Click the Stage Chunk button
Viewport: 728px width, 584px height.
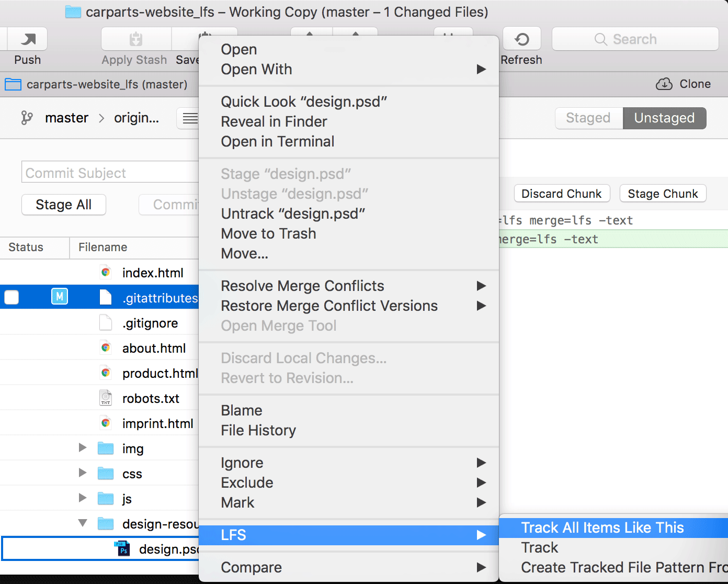pyautogui.click(x=663, y=193)
